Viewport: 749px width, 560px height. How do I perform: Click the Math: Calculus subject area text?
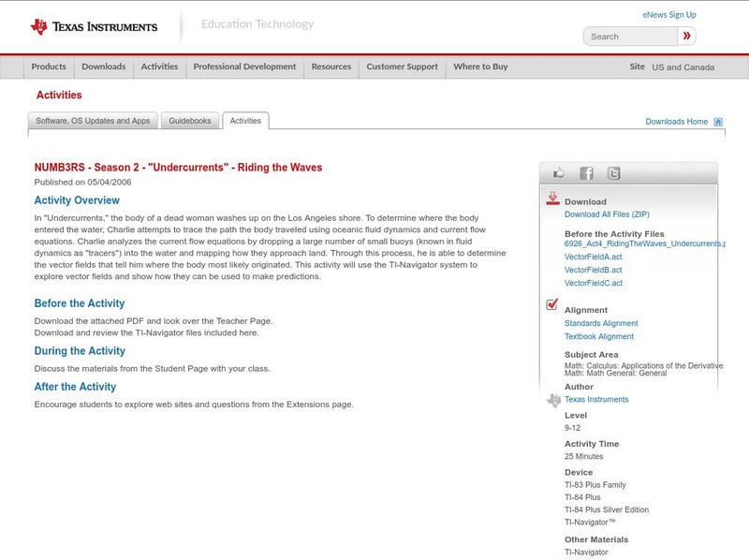(x=643, y=365)
